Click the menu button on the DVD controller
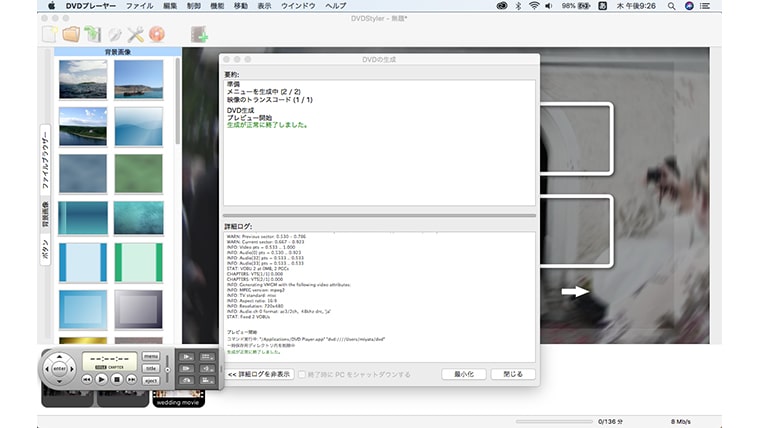 point(151,356)
